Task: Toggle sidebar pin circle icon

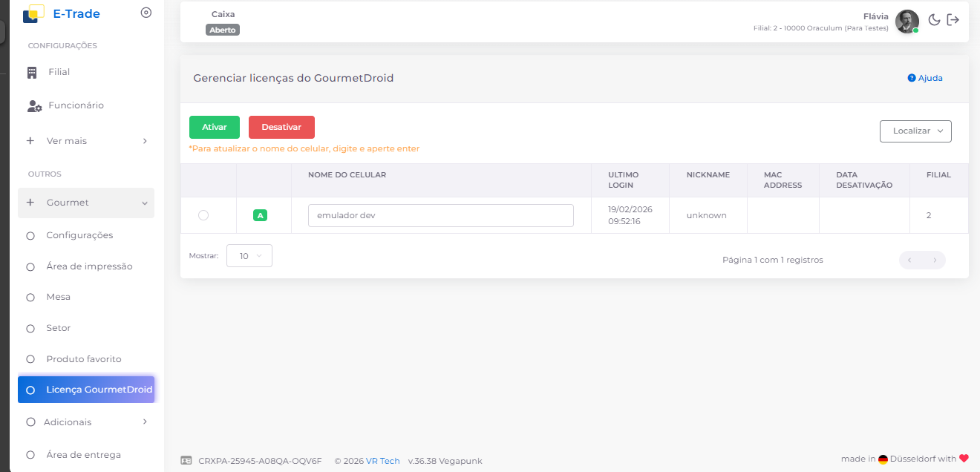Action: (146, 13)
